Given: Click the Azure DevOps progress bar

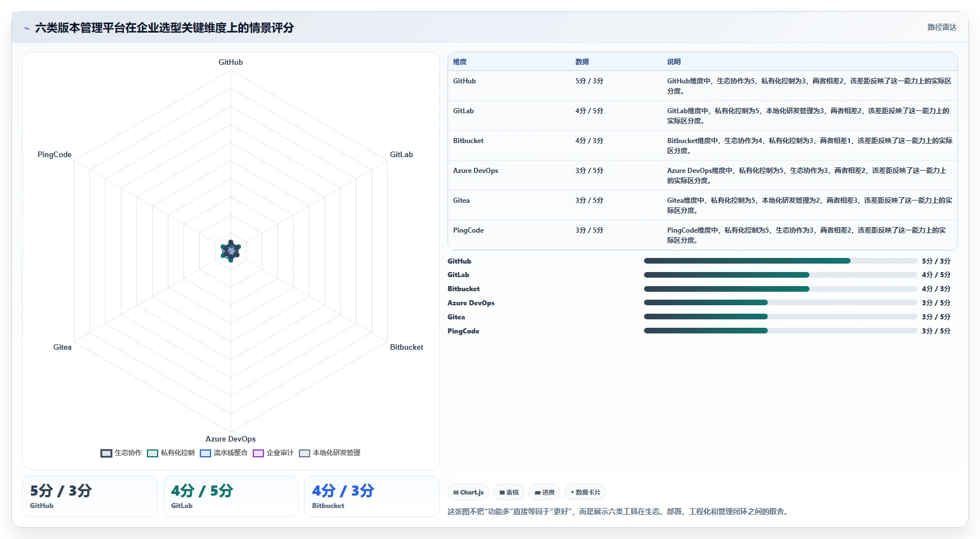Looking at the screenshot, I should (780, 302).
